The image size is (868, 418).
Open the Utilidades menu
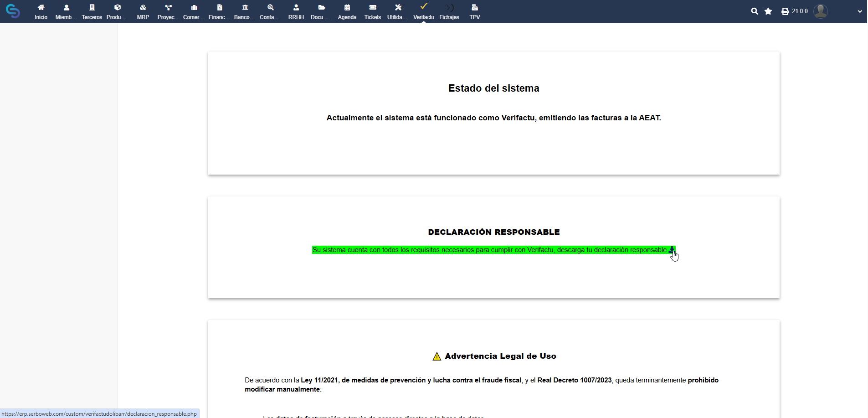tap(398, 11)
